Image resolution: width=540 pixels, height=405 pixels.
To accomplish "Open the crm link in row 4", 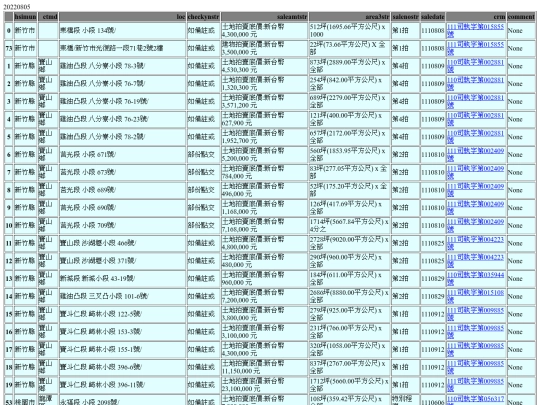I will pyautogui.click(x=475, y=119).
